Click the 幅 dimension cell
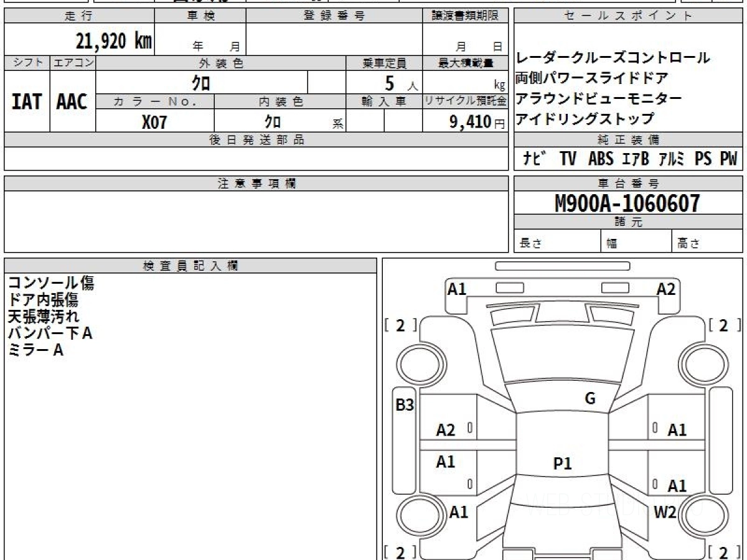 636,241
